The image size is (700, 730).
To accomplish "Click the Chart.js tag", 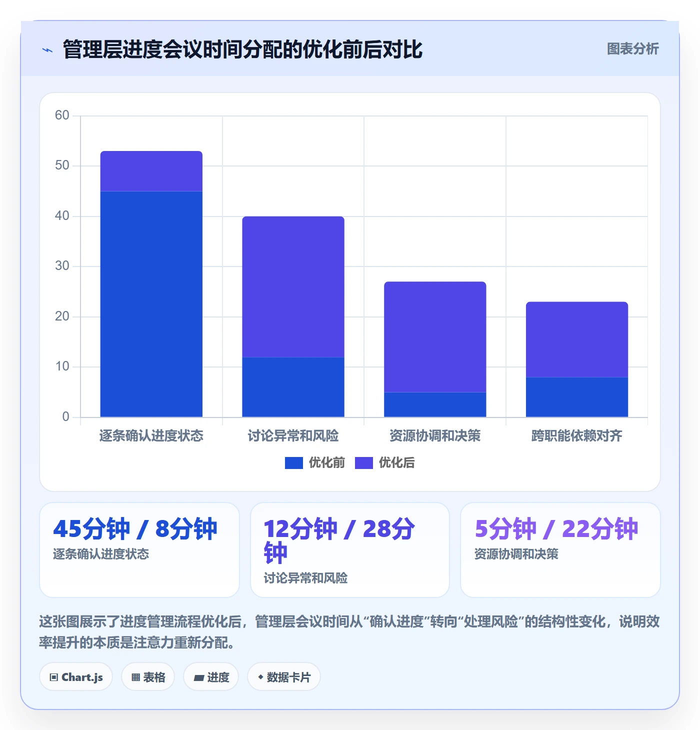I will coord(76,677).
